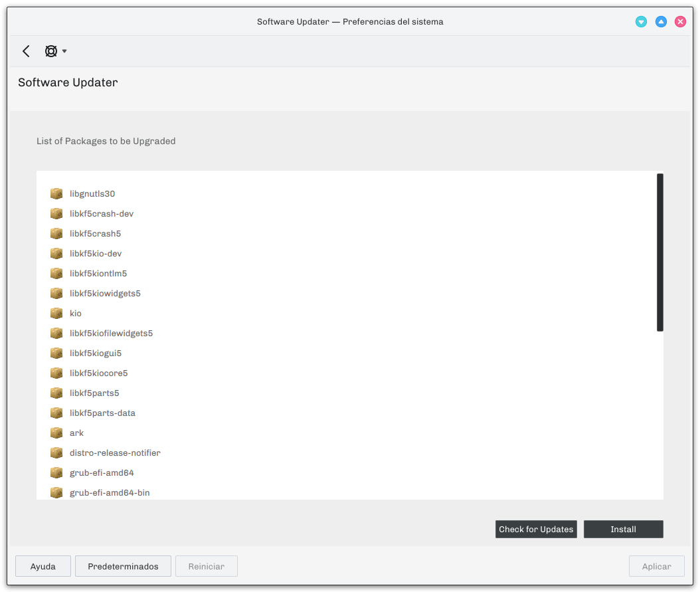Select the libkf5kiofilewidgets5 package name
Screen dimensions: 700x592
(111, 334)
